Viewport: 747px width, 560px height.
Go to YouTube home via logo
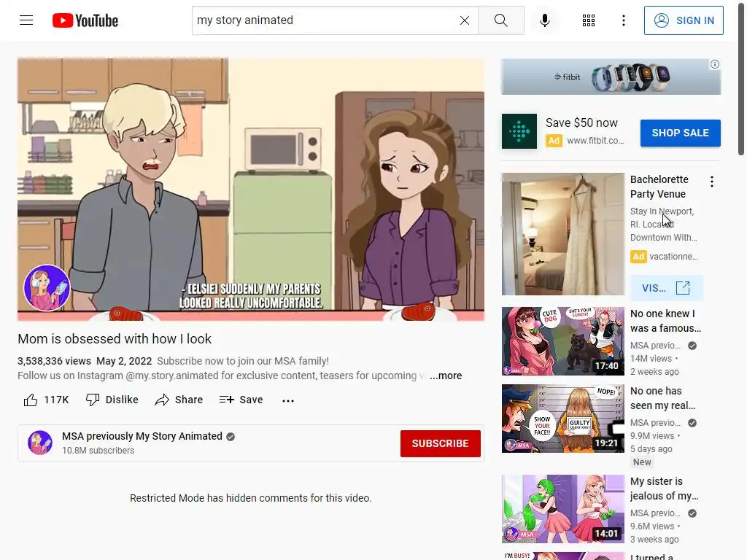(85, 20)
